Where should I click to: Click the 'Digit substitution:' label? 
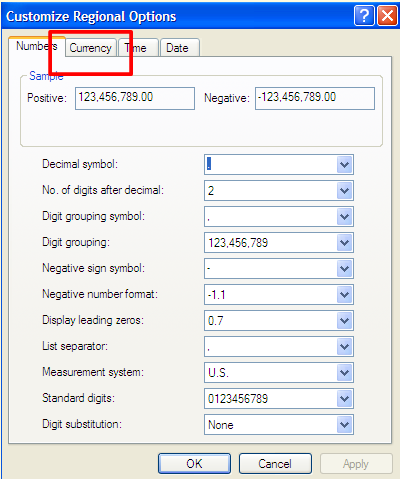click(82, 424)
